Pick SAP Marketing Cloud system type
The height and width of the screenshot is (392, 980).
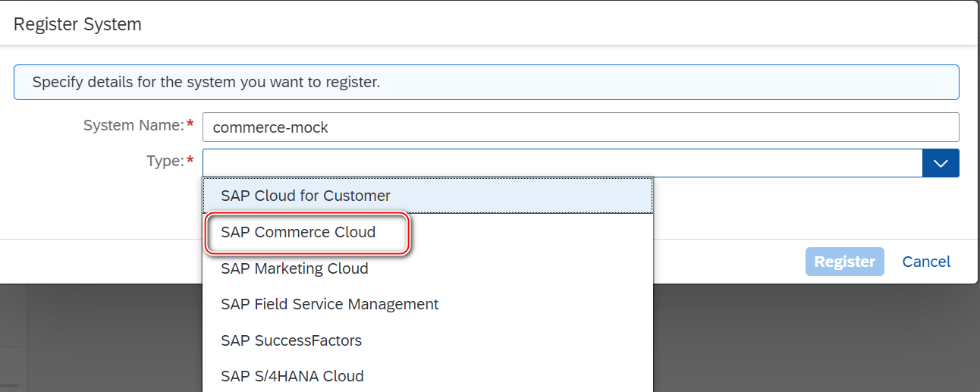294,268
